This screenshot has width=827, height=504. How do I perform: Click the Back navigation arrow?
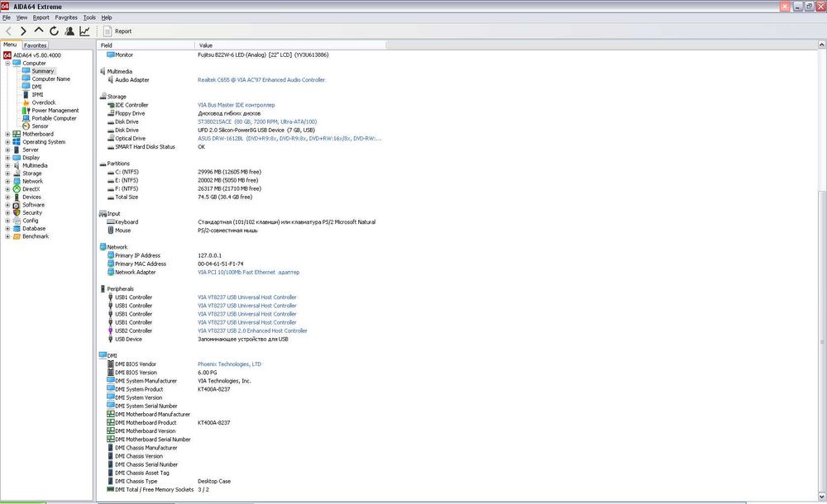click(x=8, y=31)
